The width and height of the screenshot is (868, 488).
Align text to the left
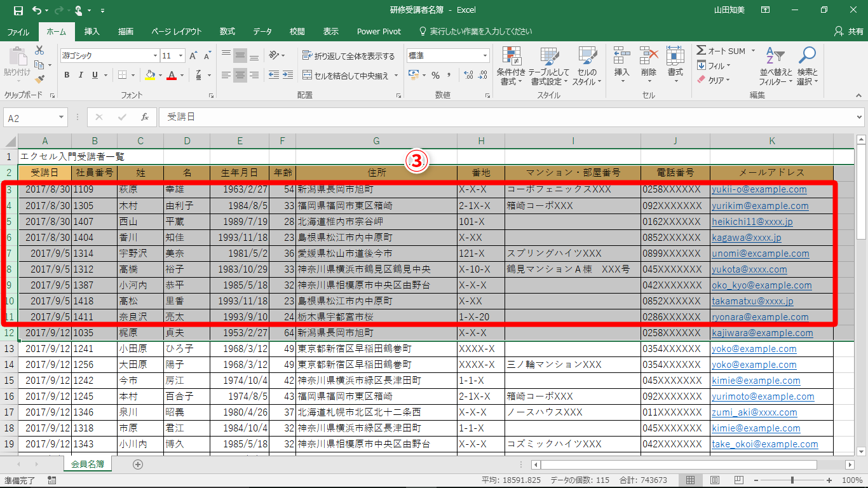pyautogui.click(x=225, y=76)
